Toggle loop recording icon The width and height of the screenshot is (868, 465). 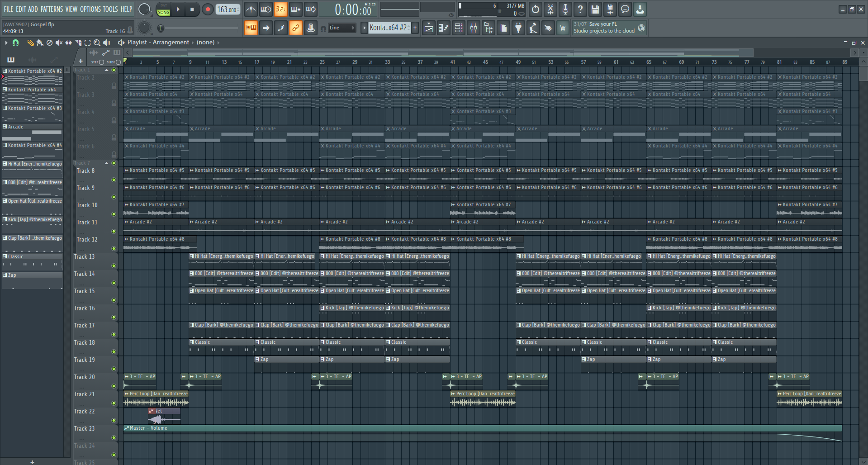coord(311,9)
